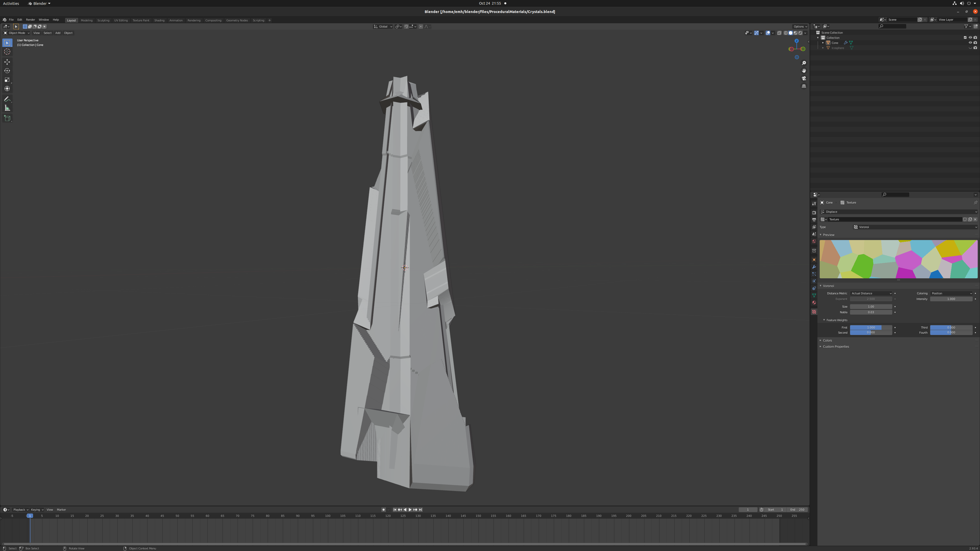Click the fake user shield icon for Texture
This screenshot has height=551, width=980.
(x=965, y=219)
